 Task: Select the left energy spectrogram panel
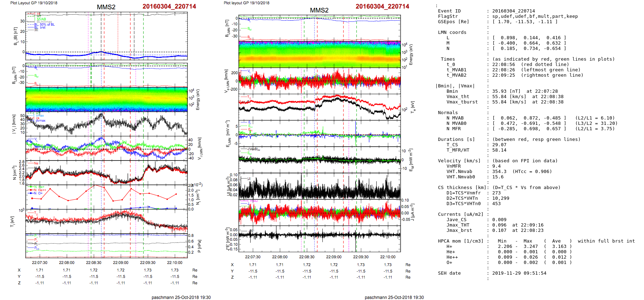[x=106, y=100]
